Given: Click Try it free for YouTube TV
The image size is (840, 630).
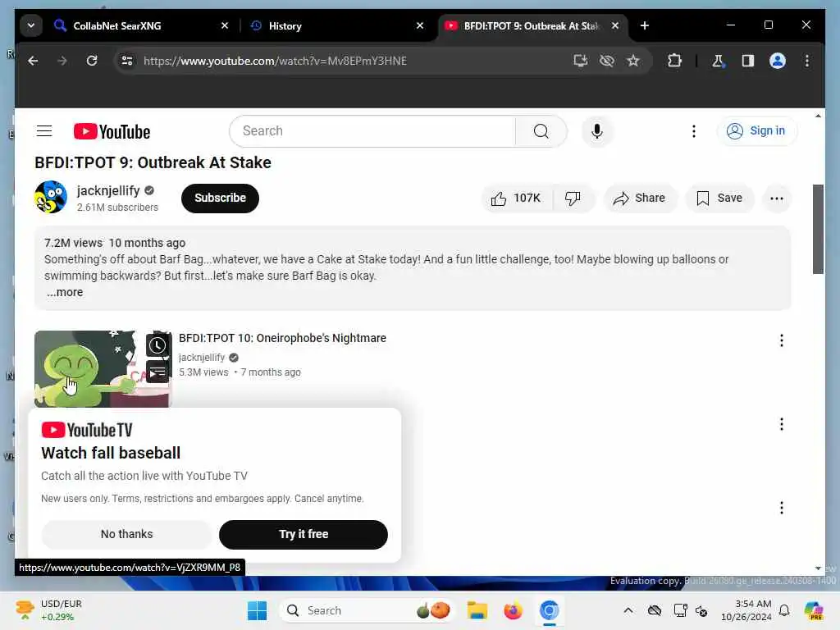Looking at the screenshot, I should pyautogui.click(x=304, y=535).
